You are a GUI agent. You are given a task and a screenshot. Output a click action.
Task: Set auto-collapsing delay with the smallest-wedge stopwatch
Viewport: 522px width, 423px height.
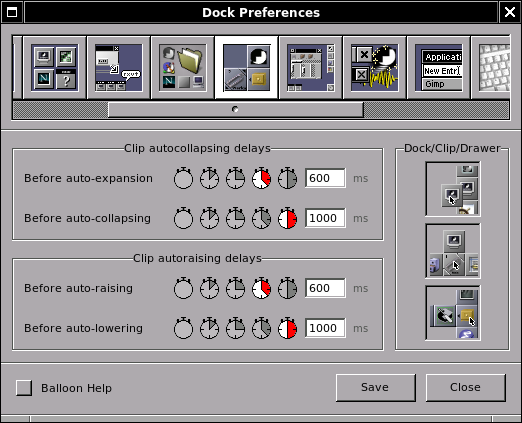click(209, 218)
